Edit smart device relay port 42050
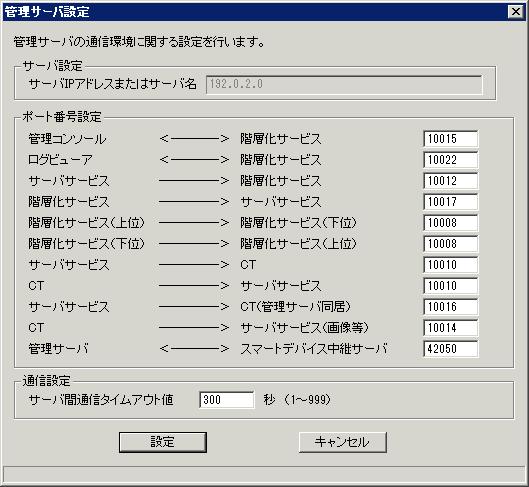The width and height of the screenshot is (529, 487). (x=450, y=348)
